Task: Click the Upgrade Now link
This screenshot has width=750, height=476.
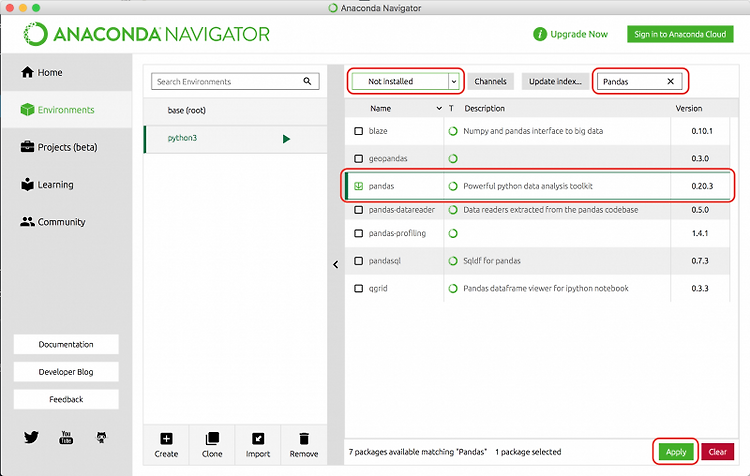Action: 571,34
